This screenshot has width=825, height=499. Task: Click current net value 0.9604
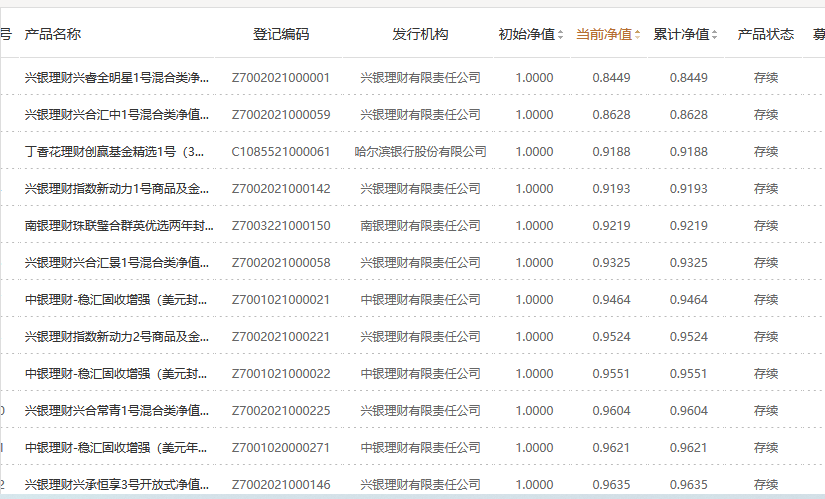[x=611, y=411]
